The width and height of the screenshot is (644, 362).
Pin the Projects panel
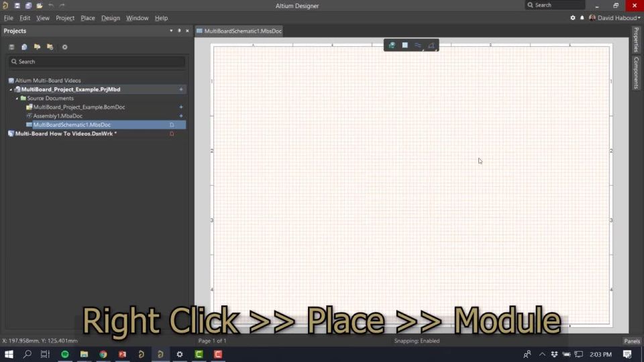click(x=179, y=31)
